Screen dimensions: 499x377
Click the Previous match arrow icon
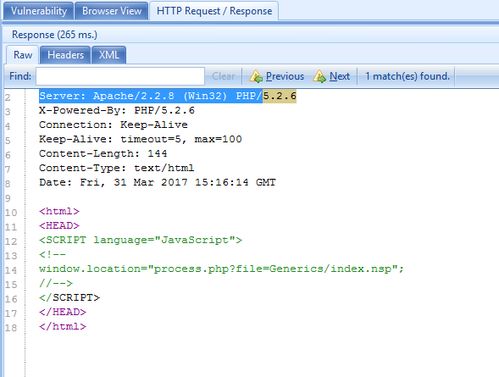point(256,77)
